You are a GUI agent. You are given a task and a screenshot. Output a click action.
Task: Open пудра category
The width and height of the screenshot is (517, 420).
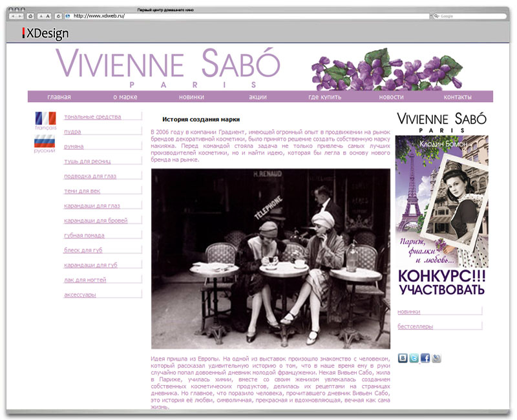(x=72, y=132)
